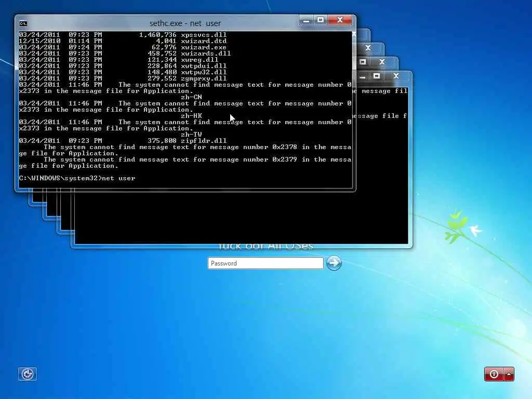Minimize the rearmost command prompt window

click(x=362, y=77)
